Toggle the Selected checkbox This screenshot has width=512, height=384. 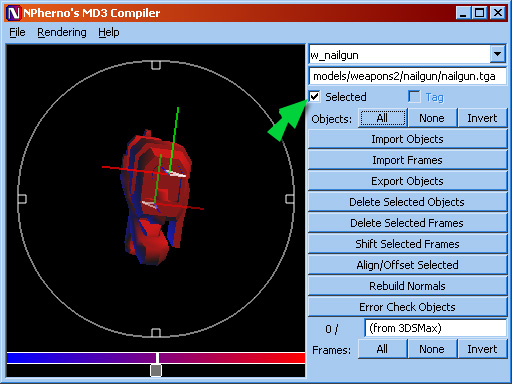click(315, 97)
